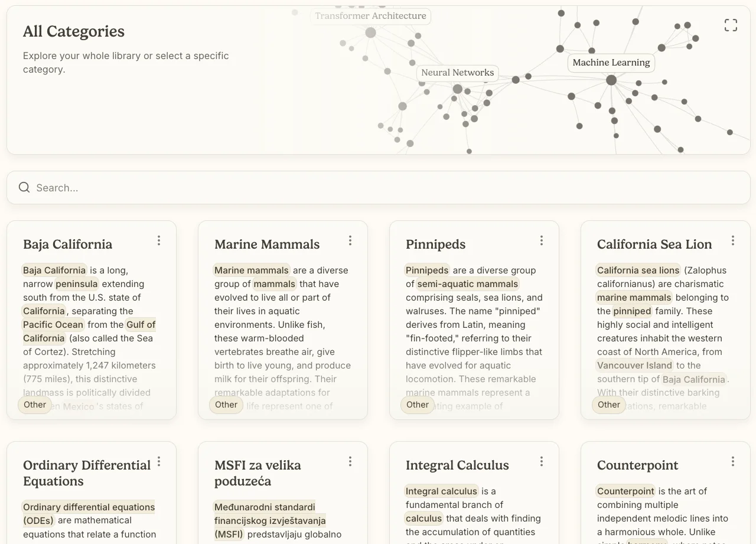Select the Neural Networks graph node label
Screen dimensions: 756x544
457,73
